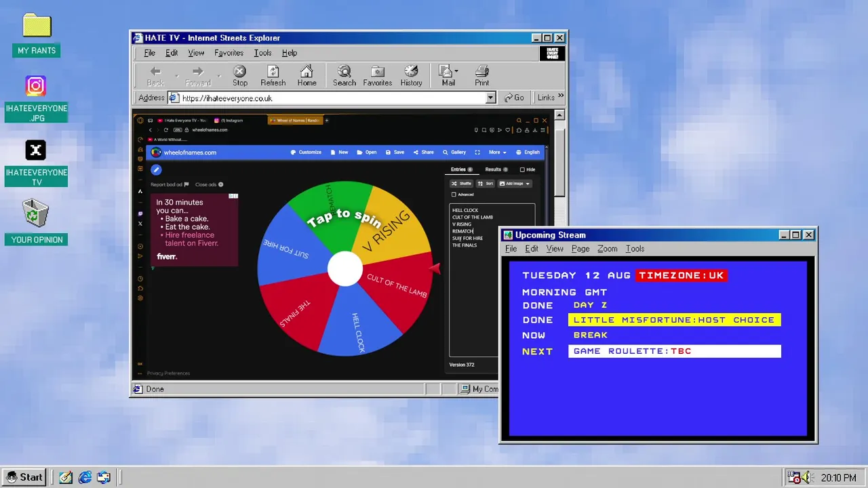Switch to the Entries tab
This screenshot has height=488, width=868.
[462, 169]
